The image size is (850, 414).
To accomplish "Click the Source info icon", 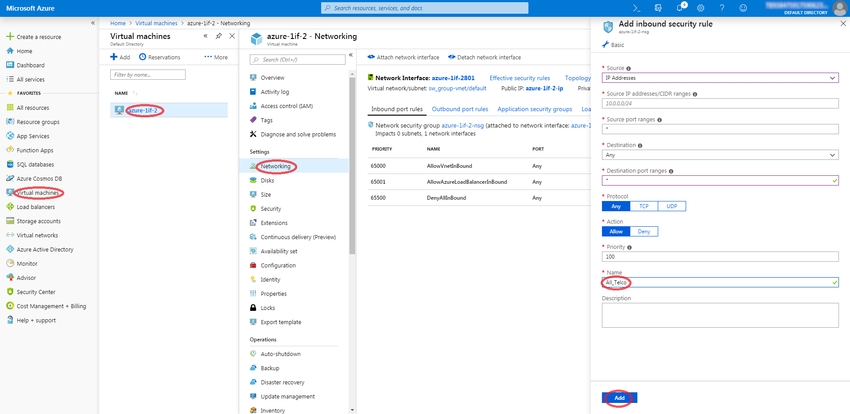I will (628, 68).
